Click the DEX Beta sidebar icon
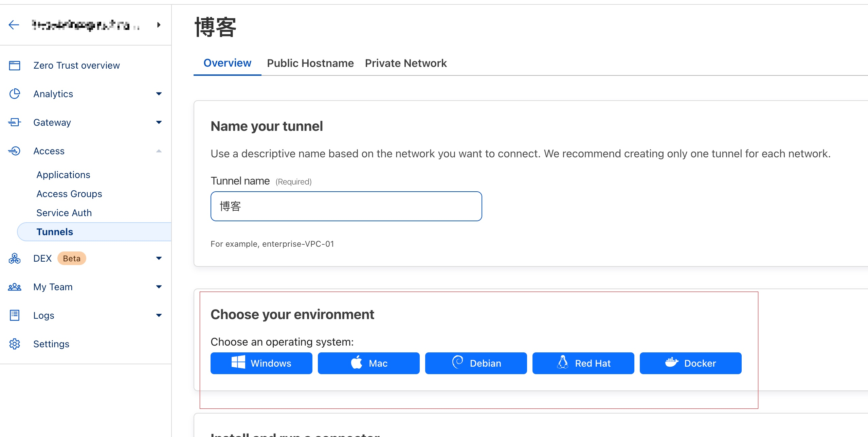The image size is (868, 437). coord(15,258)
